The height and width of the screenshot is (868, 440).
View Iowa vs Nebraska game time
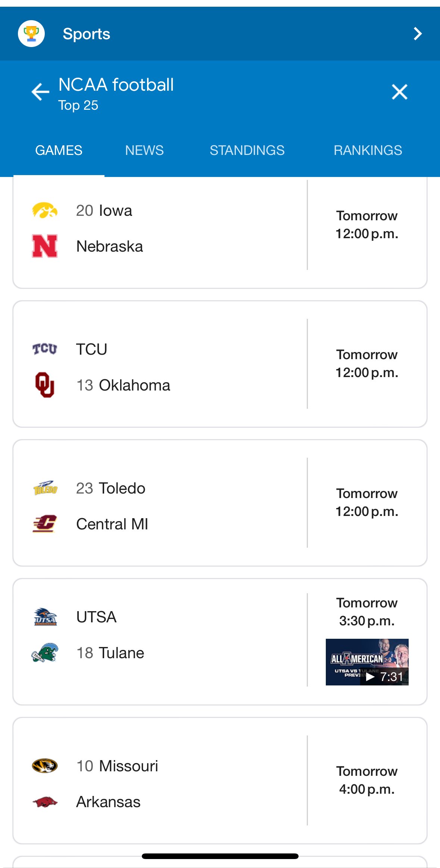367,225
